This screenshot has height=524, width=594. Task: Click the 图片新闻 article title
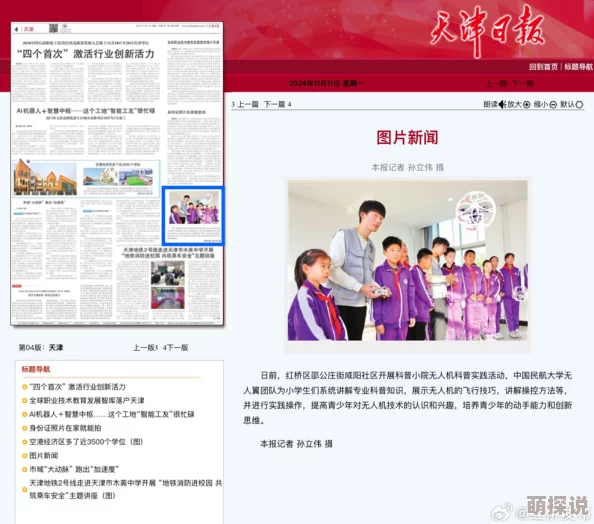[407, 138]
